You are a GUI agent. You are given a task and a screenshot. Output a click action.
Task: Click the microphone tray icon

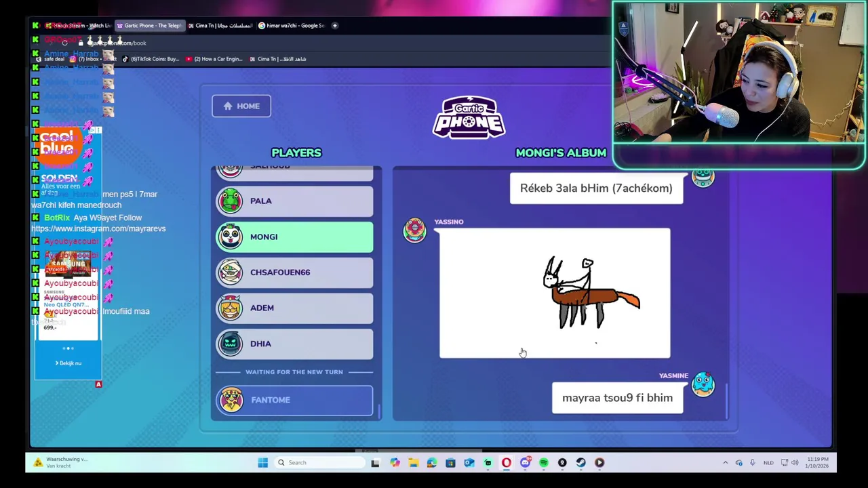[x=752, y=462]
